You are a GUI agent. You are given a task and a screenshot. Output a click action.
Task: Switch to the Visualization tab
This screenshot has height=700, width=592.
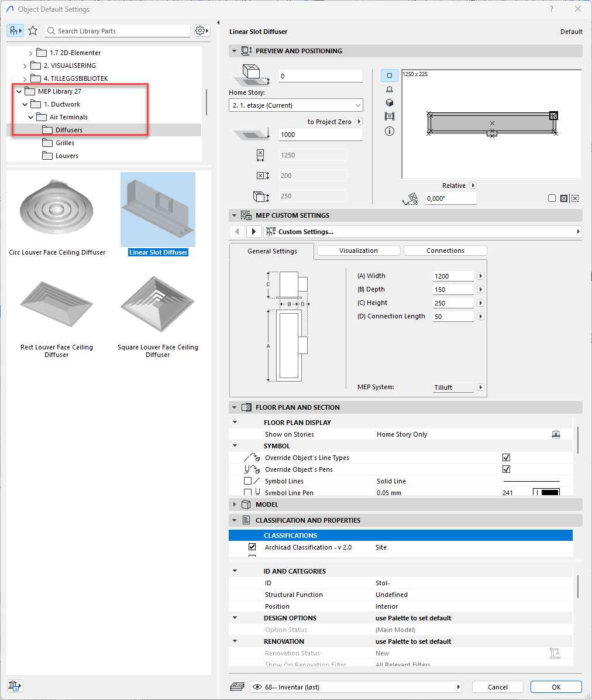(x=359, y=251)
